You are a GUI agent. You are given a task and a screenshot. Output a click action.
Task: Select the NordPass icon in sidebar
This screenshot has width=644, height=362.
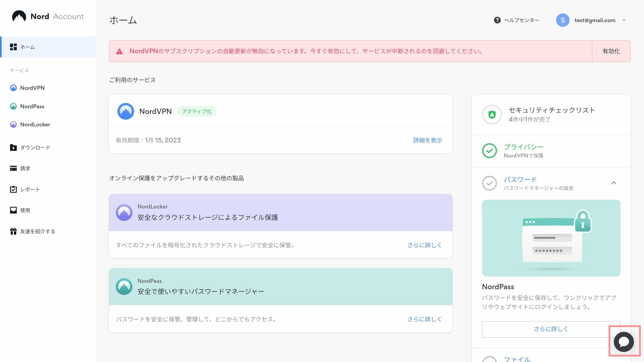click(13, 106)
